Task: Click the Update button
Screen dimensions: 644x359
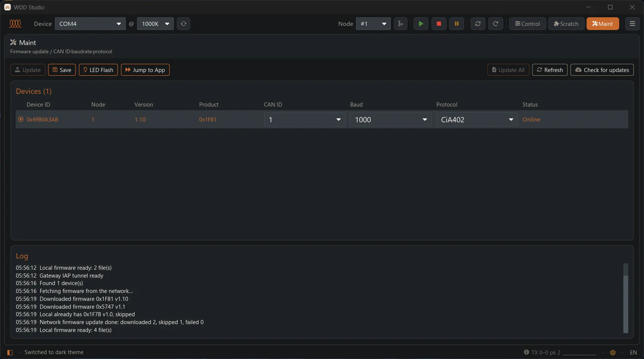Action: click(x=28, y=70)
